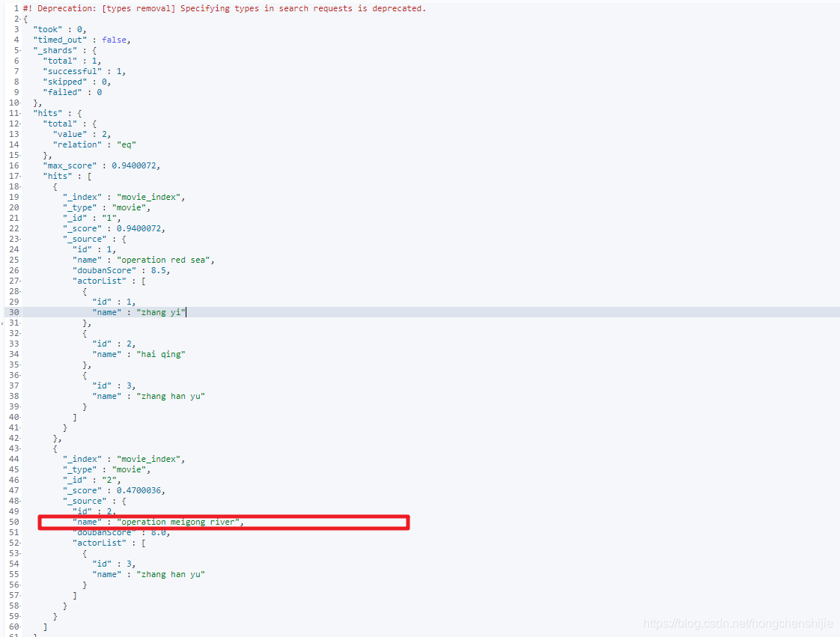Collapse the outer "hits" object at line 11

click(20, 113)
